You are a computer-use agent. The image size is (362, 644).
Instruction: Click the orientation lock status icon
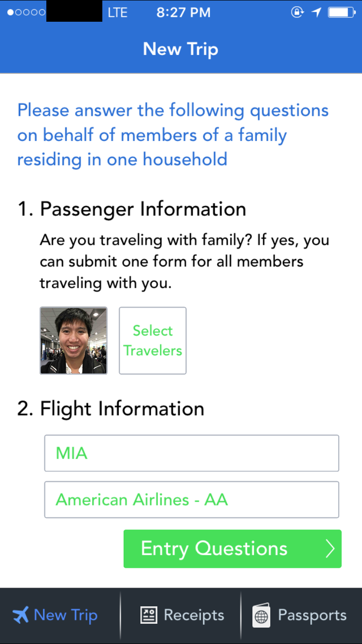(x=297, y=13)
